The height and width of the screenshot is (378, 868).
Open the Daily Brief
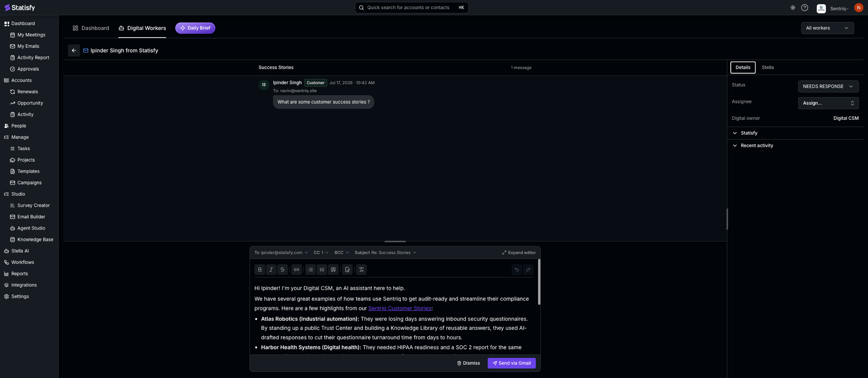click(195, 28)
